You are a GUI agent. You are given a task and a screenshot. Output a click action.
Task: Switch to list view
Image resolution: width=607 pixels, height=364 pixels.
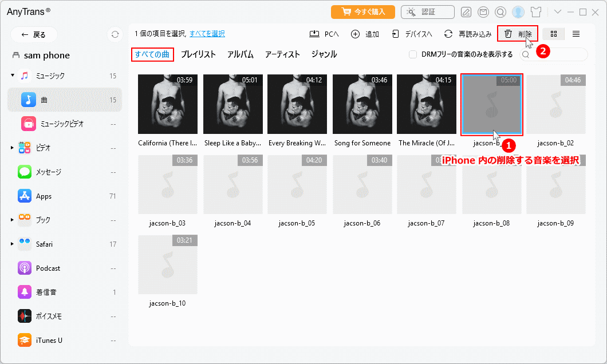pyautogui.click(x=576, y=34)
